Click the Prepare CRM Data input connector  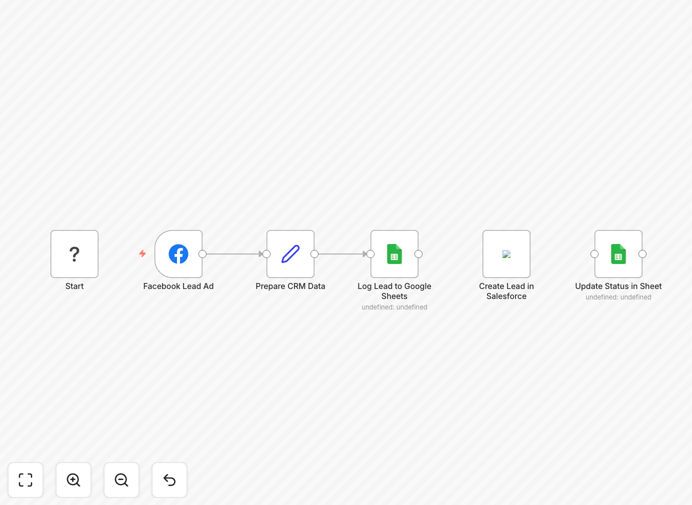(267, 254)
